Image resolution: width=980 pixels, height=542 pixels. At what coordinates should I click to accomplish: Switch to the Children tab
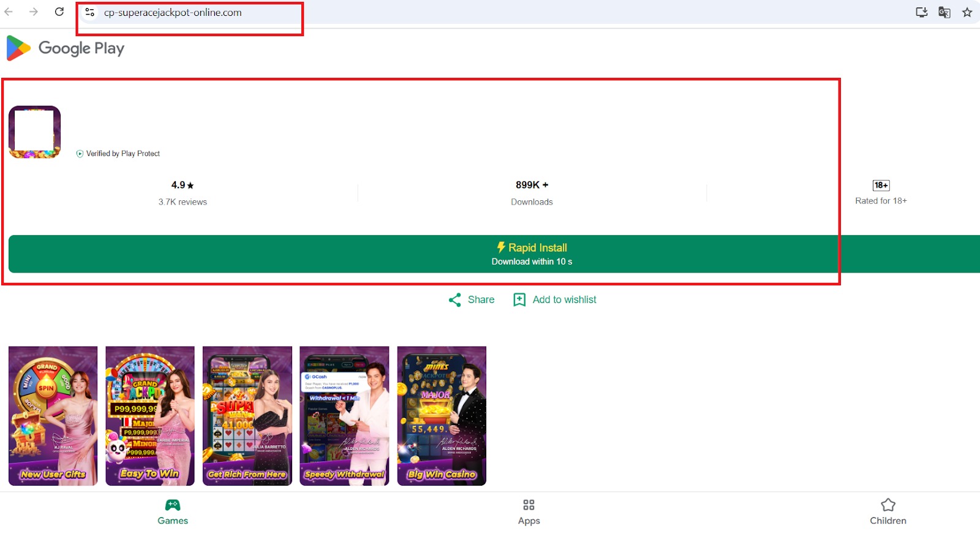point(888,512)
